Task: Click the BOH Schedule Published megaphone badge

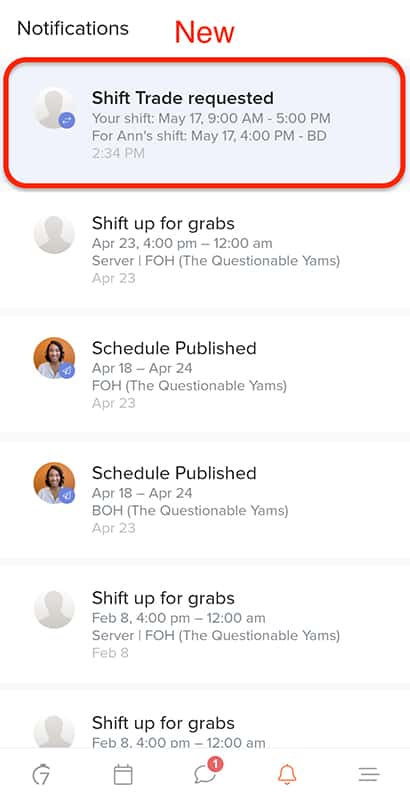Action: point(67,495)
